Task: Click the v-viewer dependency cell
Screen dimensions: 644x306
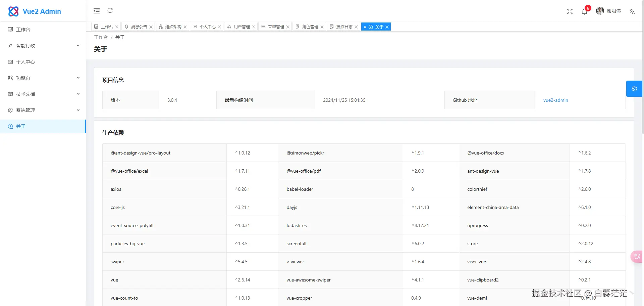Action: pos(340,262)
